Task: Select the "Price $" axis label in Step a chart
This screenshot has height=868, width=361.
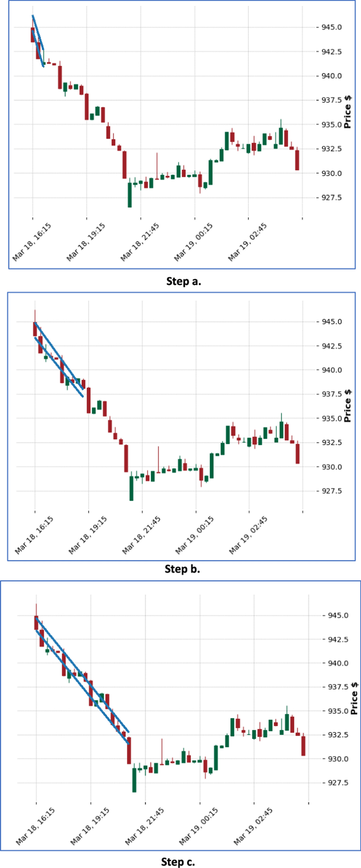Action: 348,112
